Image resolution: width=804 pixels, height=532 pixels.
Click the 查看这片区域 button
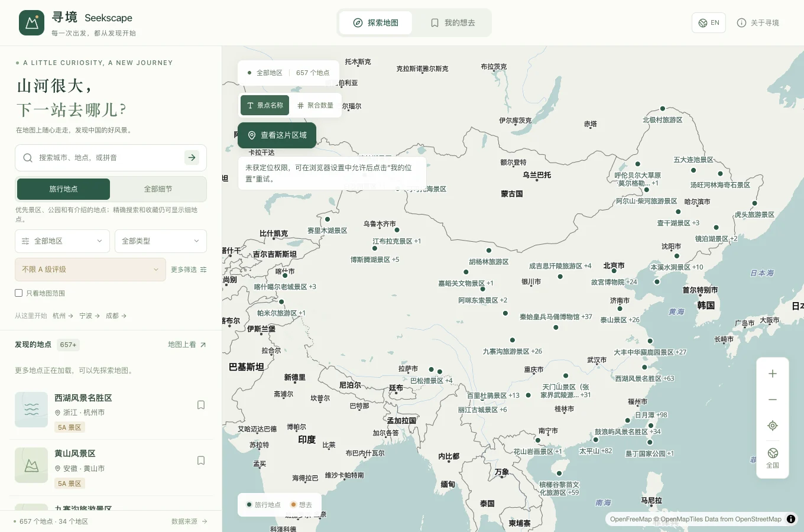(277, 135)
